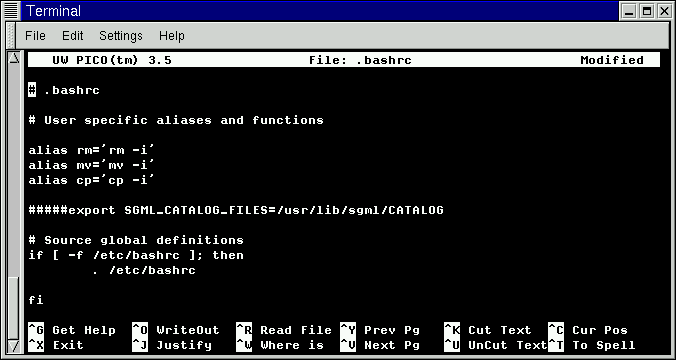676x360 pixels.
Task: Click the ^K Cut Text shortcut
Action: 488,330
